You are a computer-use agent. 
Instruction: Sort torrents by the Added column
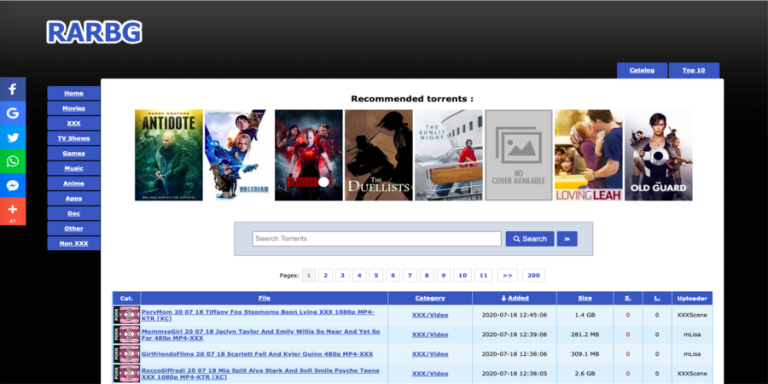[514, 298]
